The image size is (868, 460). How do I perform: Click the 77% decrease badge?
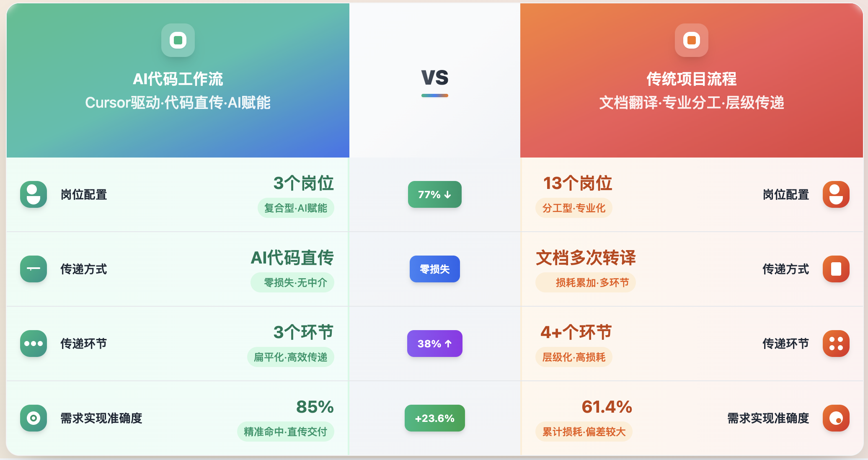coord(435,194)
